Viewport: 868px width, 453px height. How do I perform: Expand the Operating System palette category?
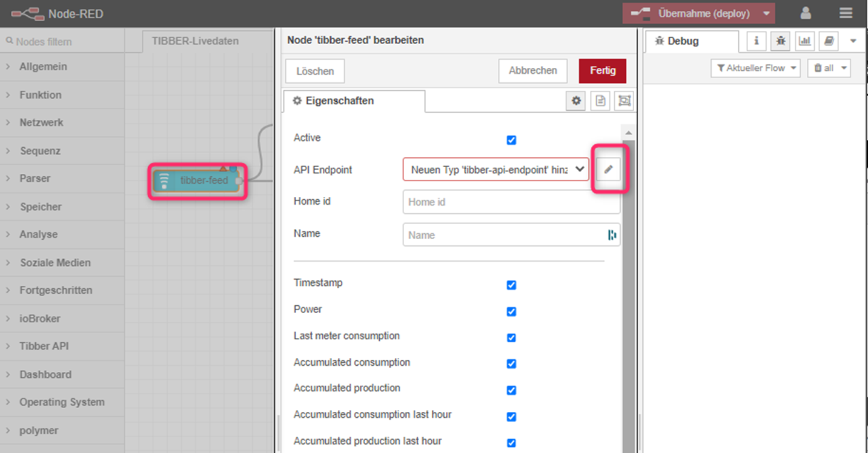point(62,402)
